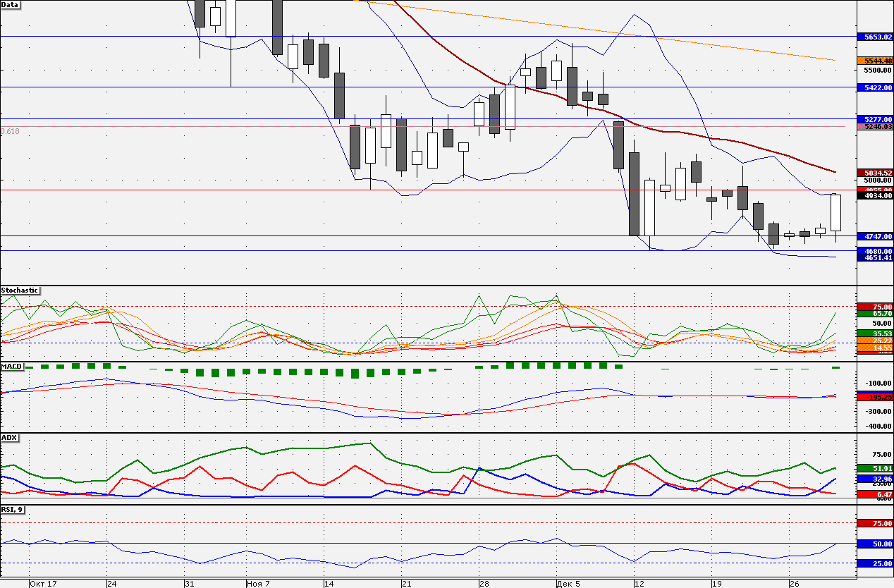Screen dimensions: 894x588
Task: Select the 5277.00 blue level tag
Action: (x=874, y=119)
